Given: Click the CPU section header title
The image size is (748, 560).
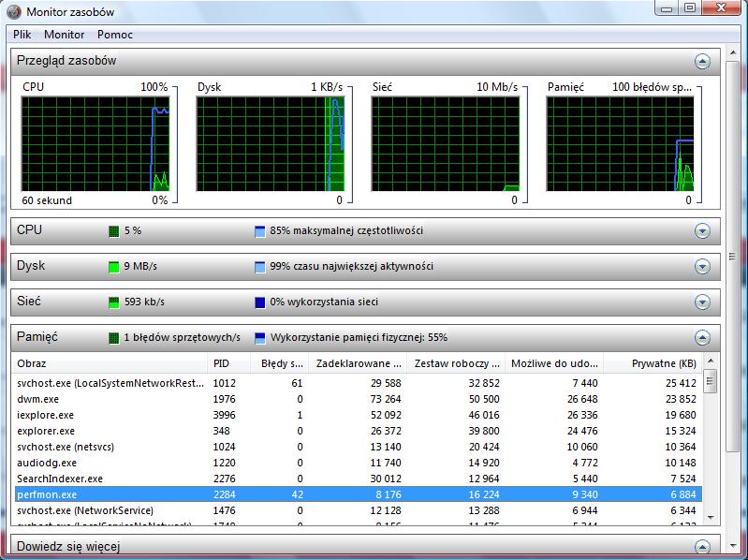Looking at the screenshot, I should coord(29,230).
